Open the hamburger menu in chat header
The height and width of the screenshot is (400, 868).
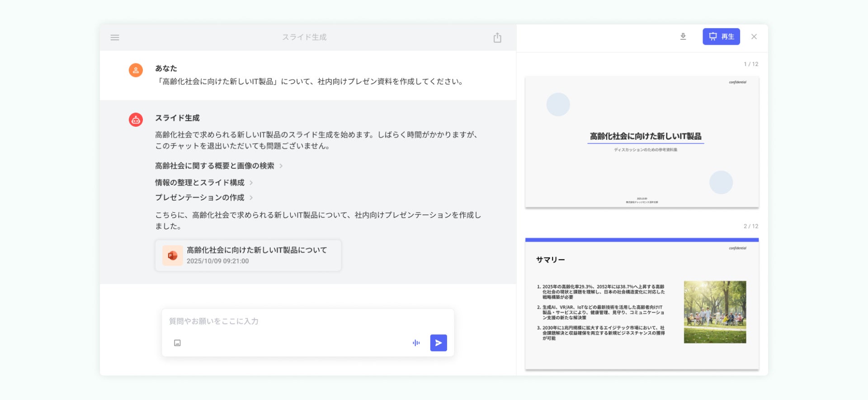pos(115,38)
